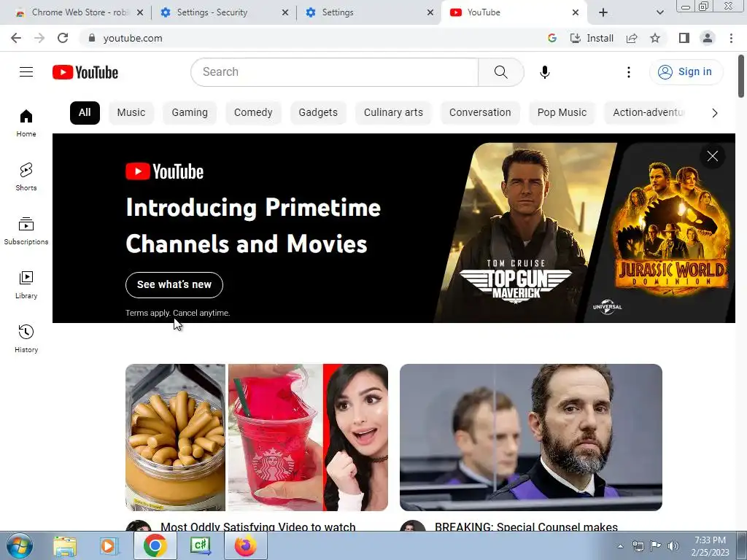
Task: Open Subscriptions in sidebar
Action: pyautogui.click(x=26, y=231)
